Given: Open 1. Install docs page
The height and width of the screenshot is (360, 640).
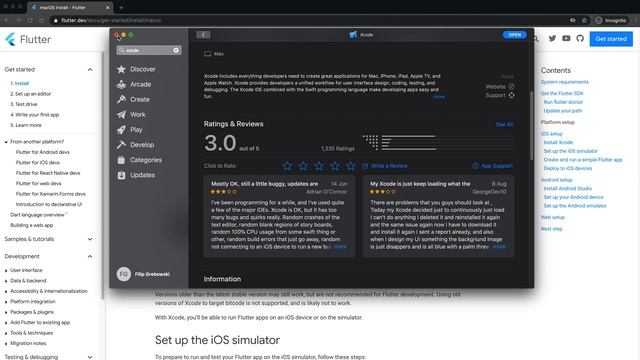Looking at the screenshot, I should pyautogui.click(x=20, y=83).
